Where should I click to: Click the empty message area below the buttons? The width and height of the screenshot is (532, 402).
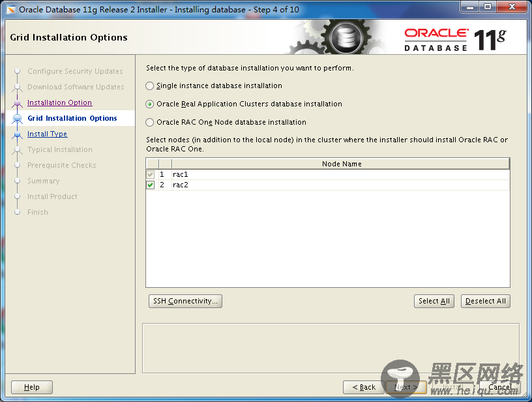pos(331,348)
